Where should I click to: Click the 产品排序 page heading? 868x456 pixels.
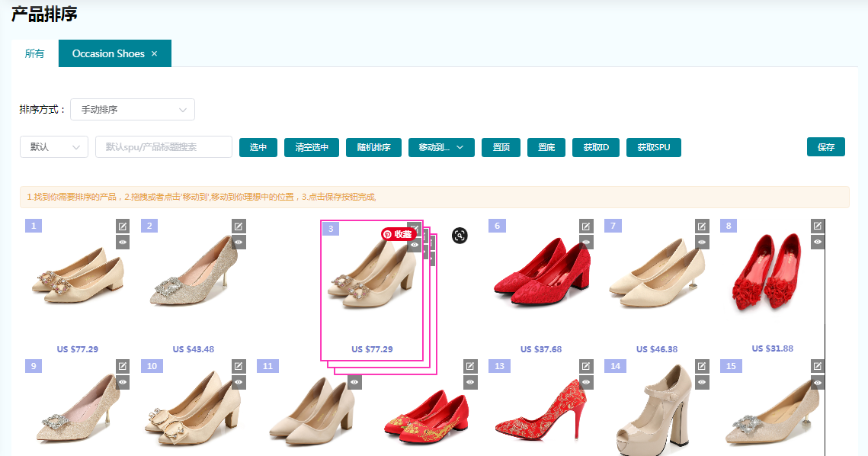tap(44, 13)
